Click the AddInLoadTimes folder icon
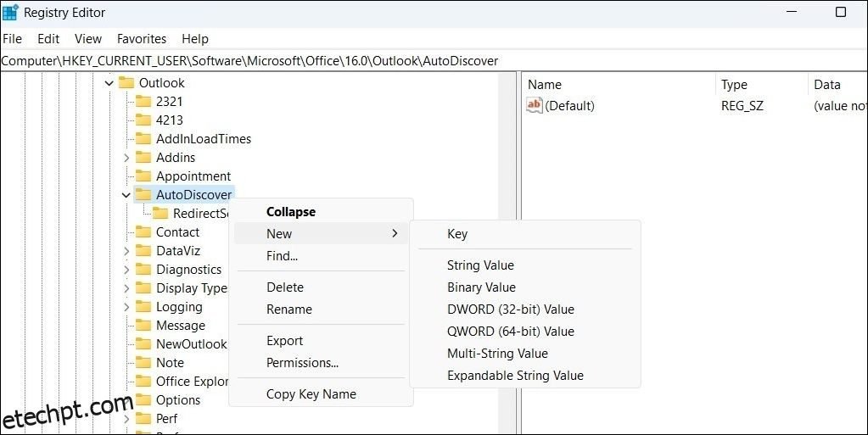This screenshot has width=868, height=435. coord(144,139)
